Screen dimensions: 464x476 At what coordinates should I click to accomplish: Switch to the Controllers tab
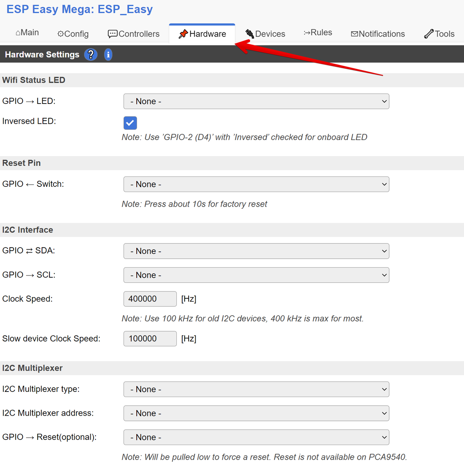pos(134,34)
